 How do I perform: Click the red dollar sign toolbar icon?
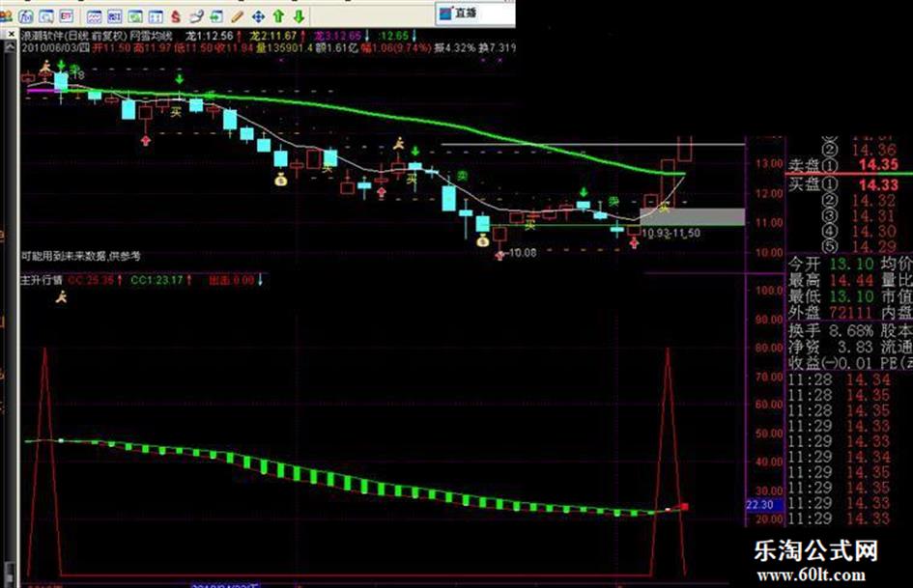tap(175, 16)
